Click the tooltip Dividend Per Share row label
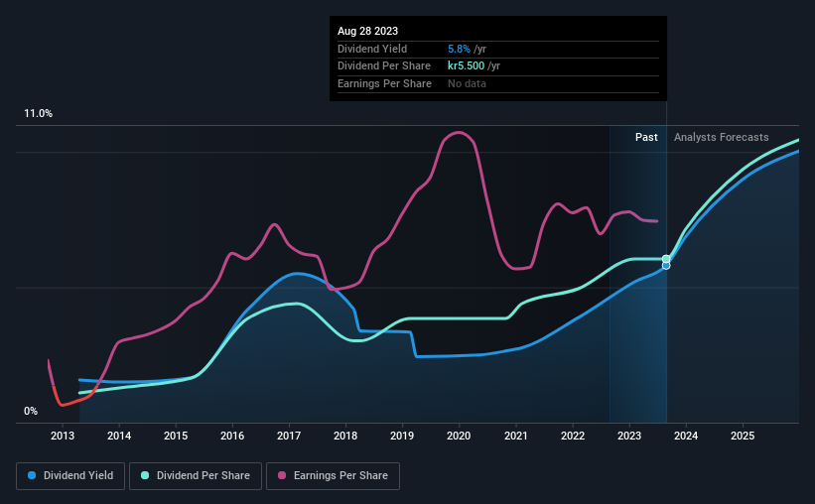Image resolution: width=815 pixels, height=504 pixels. click(384, 66)
